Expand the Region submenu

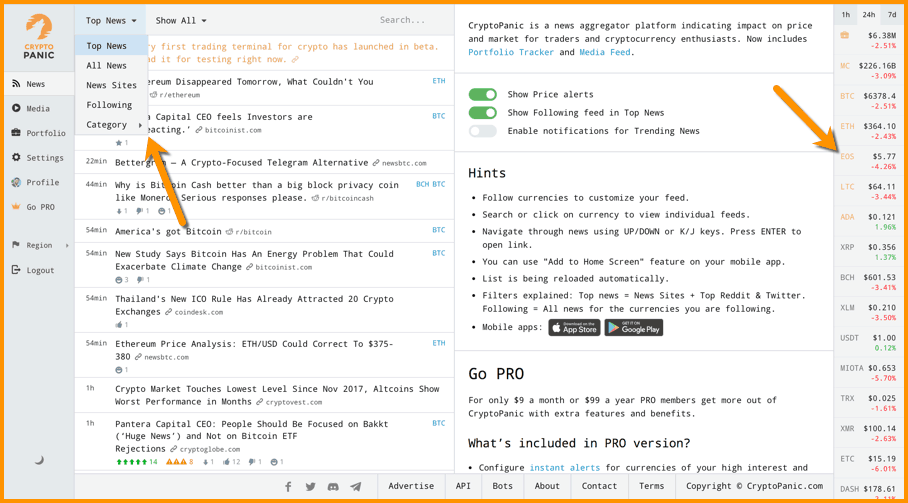pyautogui.click(x=39, y=245)
